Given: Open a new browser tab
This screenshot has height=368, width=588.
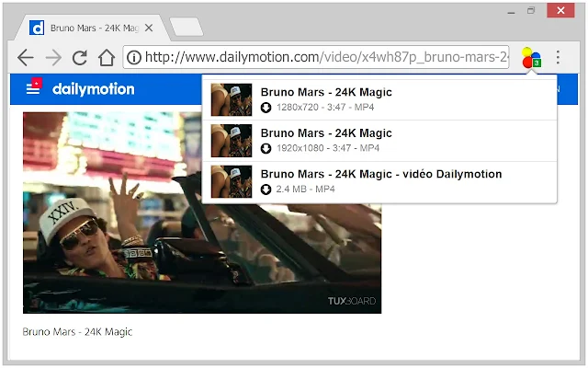Looking at the screenshot, I should (x=187, y=27).
